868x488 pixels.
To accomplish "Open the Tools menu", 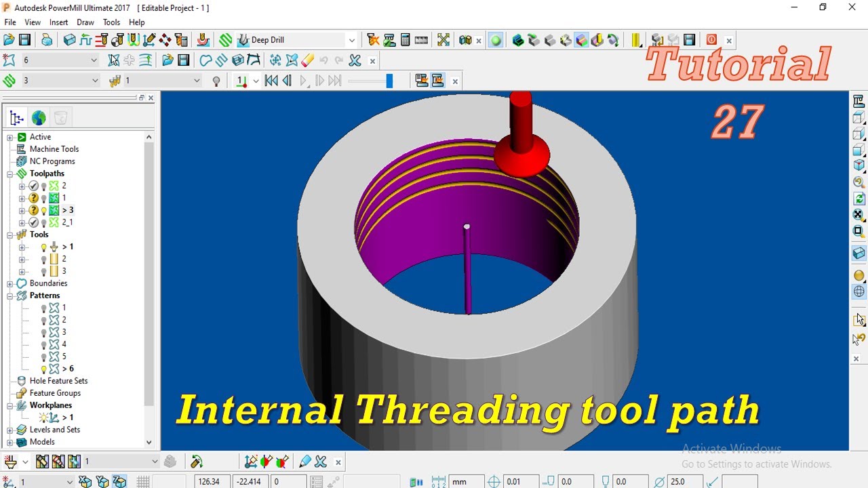I will click(111, 22).
